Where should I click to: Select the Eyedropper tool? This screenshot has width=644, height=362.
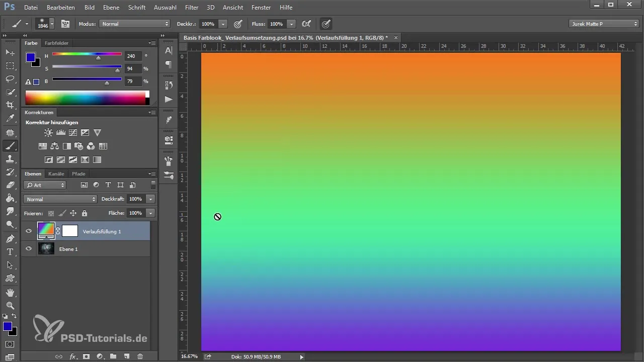[x=10, y=119]
